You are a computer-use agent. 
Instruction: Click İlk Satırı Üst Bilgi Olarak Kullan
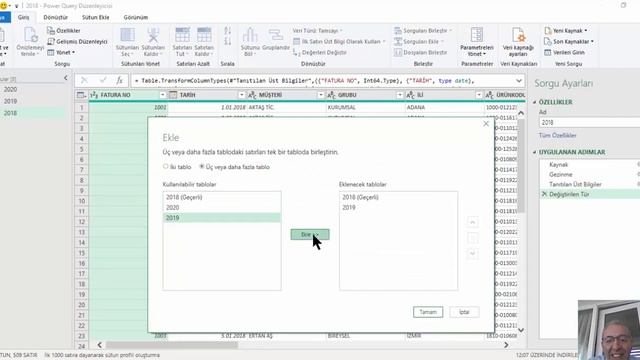click(339, 42)
